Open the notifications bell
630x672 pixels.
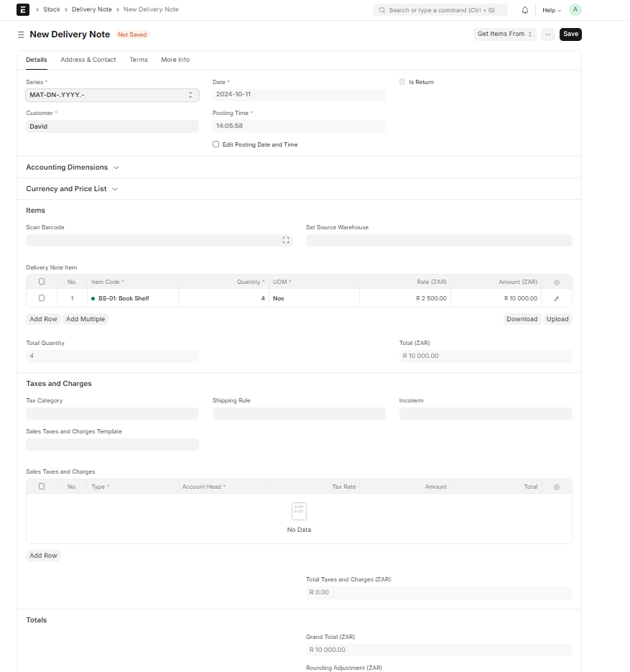pos(524,10)
